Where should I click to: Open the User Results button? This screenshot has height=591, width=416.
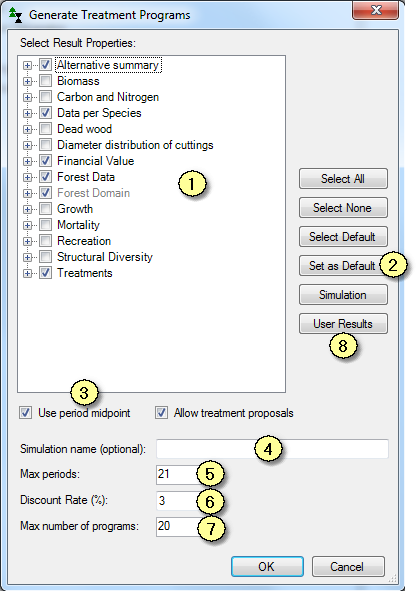343,324
